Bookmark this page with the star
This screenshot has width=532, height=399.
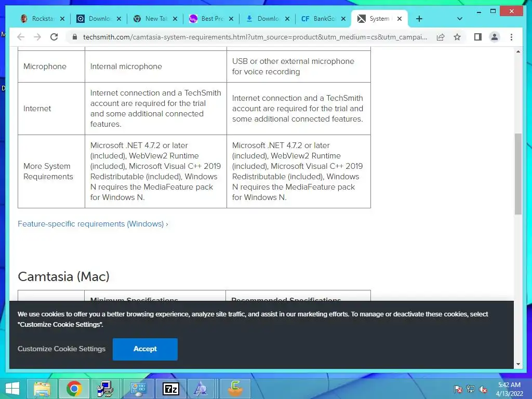coord(457,37)
